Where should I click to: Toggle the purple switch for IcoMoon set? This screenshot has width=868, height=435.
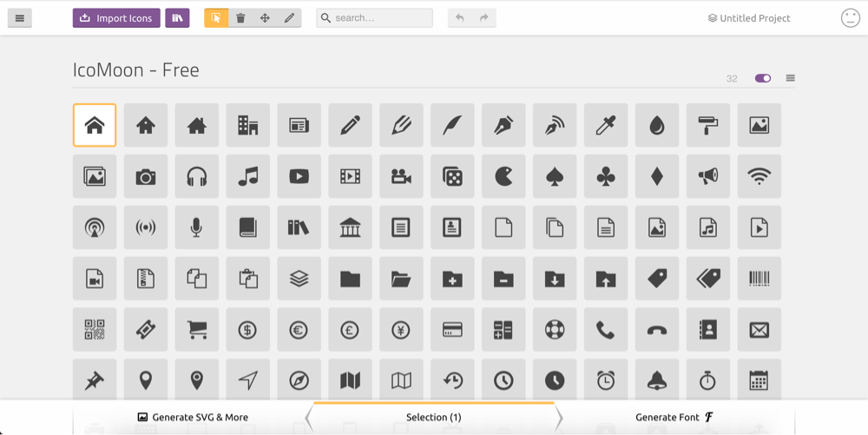tap(763, 79)
